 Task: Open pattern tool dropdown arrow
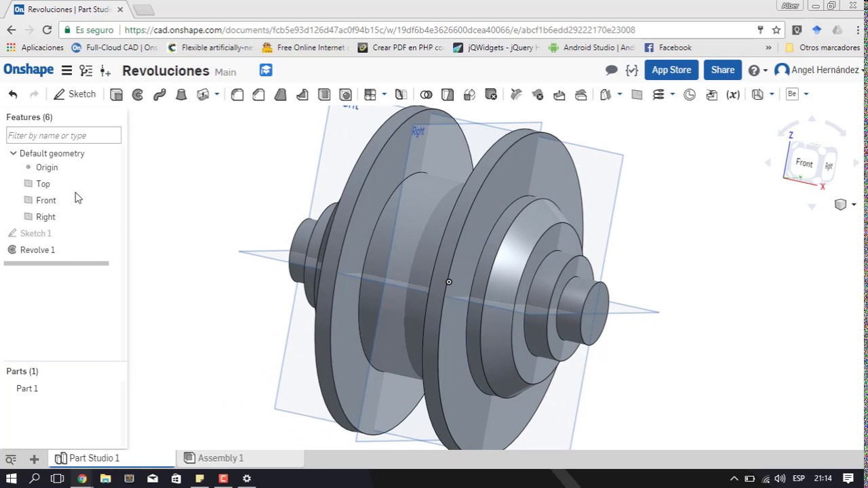point(384,95)
